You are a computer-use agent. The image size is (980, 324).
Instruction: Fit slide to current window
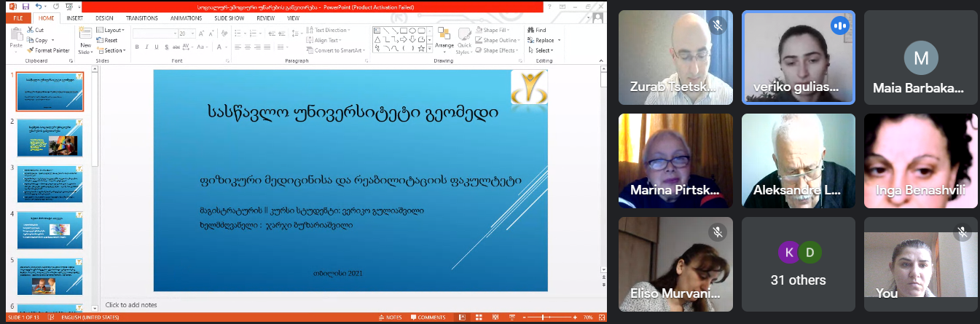(602, 317)
